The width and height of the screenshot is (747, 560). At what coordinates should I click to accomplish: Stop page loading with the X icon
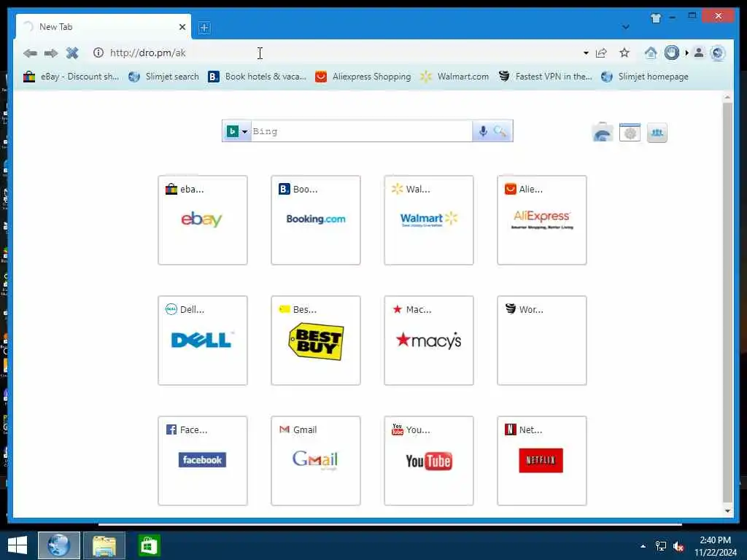pyautogui.click(x=72, y=52)
